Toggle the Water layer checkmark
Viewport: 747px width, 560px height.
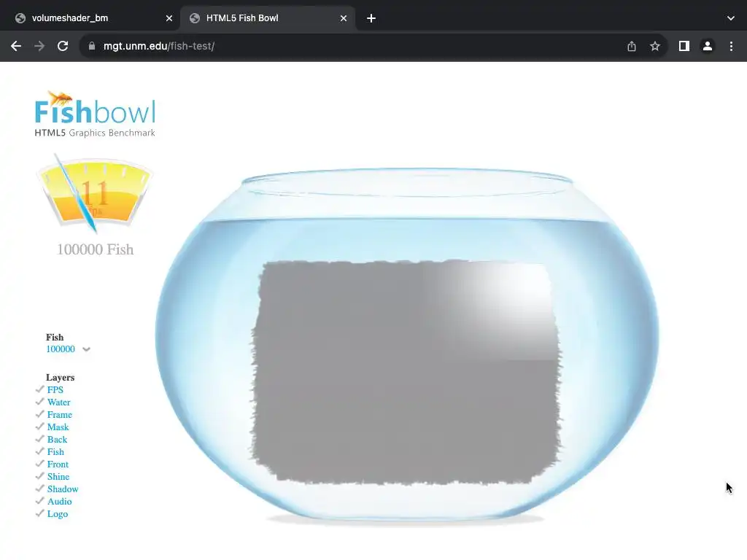40,402
